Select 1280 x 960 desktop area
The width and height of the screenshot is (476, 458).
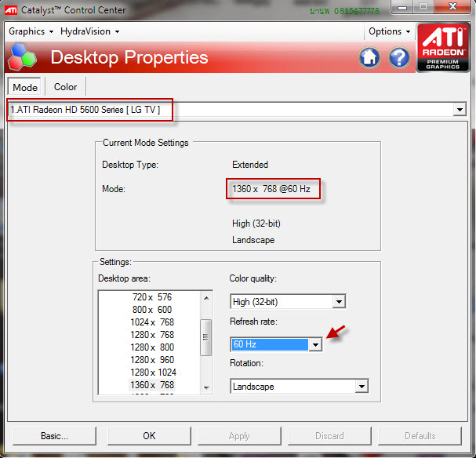point(152,360)
